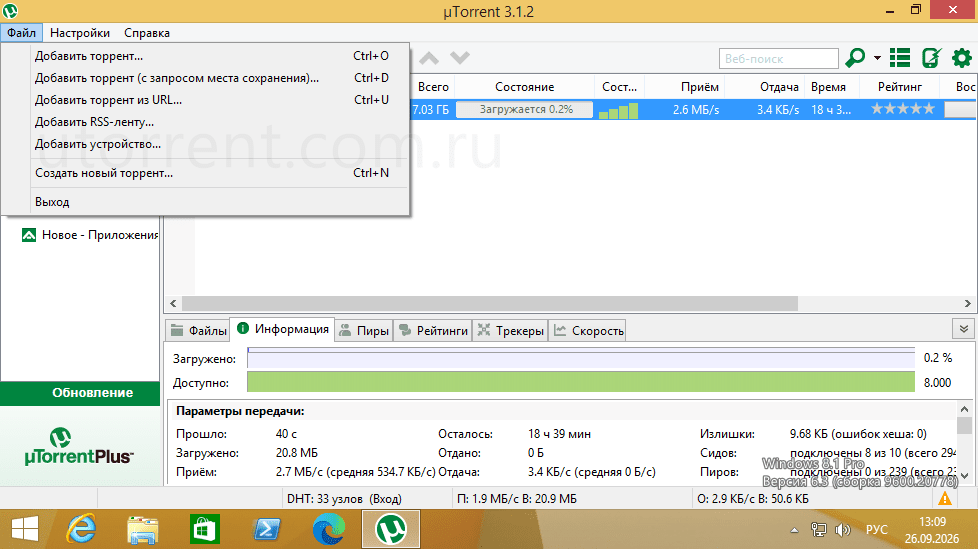Show hidden system tray icons arrow

794,530
